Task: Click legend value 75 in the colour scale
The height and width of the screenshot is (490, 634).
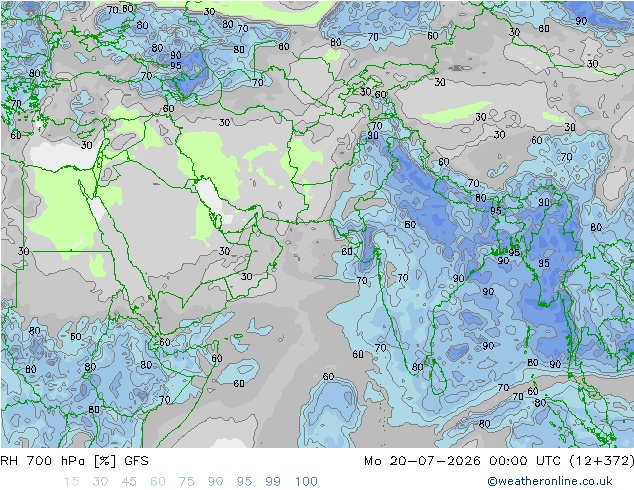Action: 187,481
